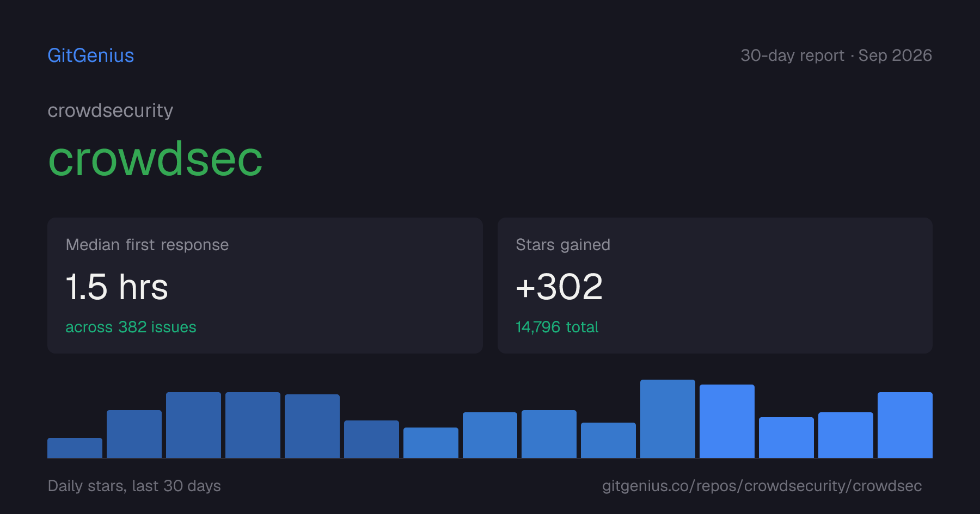The image size is (980, 514).
Task: Click the tallest bar in the stars chart
Action: pyautogui.click(x=667, y=419)
